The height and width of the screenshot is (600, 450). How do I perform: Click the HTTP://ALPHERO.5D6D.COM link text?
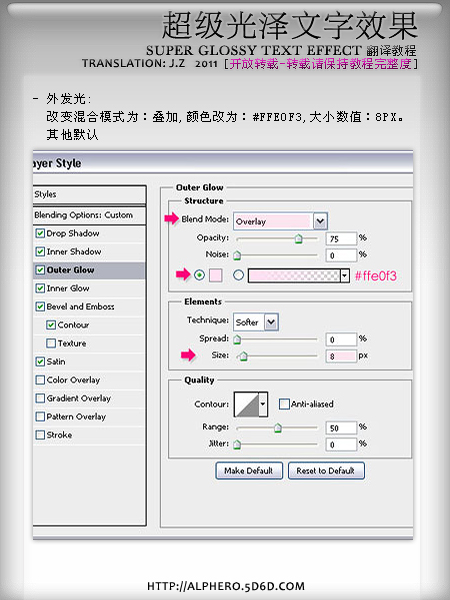(226, 586)
